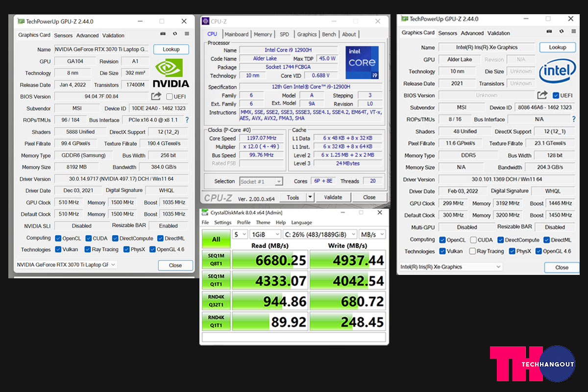Open GPU selector dropdown in NVIDIA GPU-Z

coord(66,265)
